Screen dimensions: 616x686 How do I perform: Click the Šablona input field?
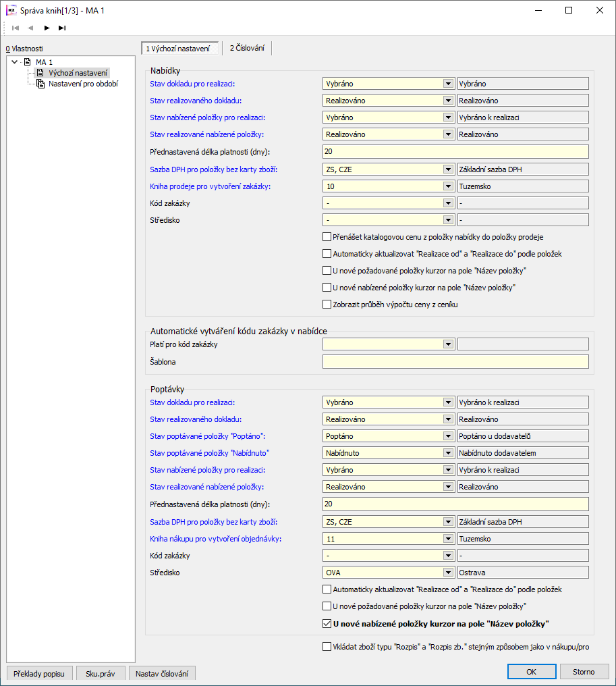(x=455, y=362)
